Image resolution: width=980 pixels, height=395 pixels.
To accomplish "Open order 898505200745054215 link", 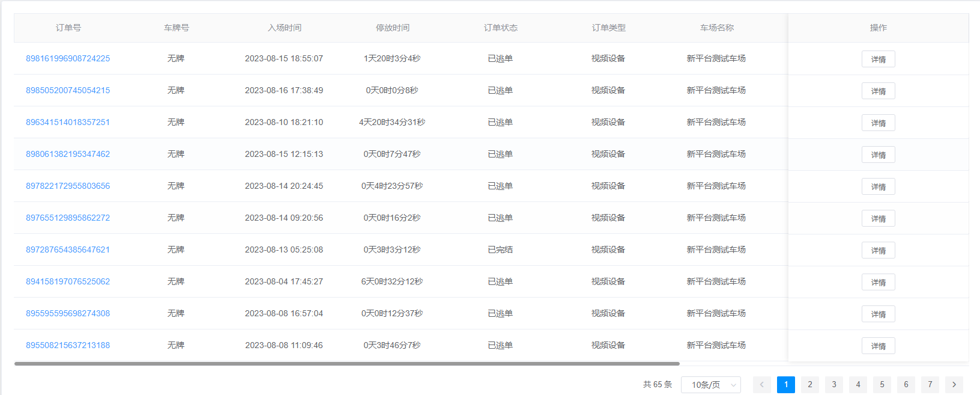I will tap(68, 90).
